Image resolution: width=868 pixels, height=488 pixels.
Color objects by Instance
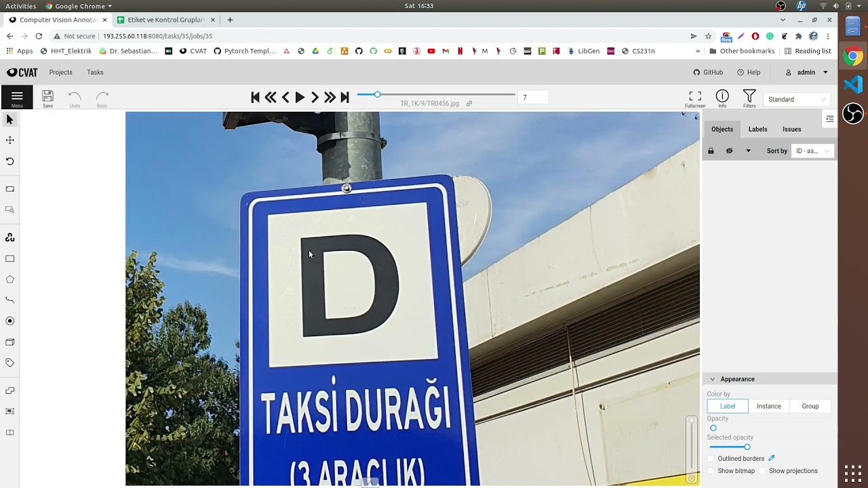tap(769, 406)
